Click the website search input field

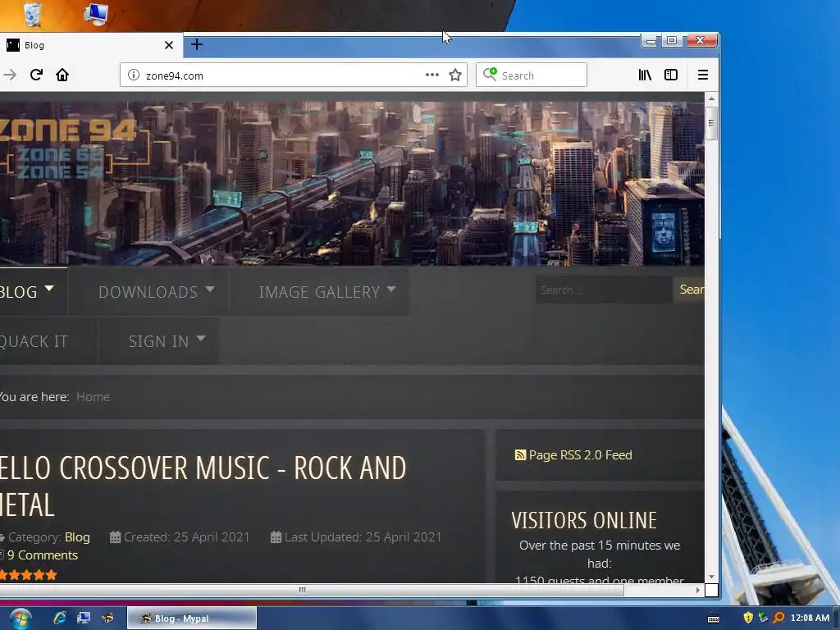(x=604, y=290)
